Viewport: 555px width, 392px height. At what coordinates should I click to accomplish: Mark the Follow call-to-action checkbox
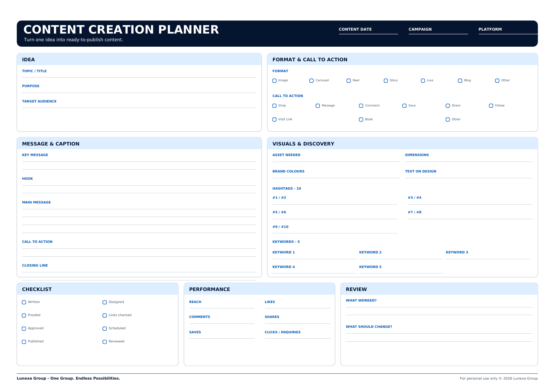coord(491,106)
